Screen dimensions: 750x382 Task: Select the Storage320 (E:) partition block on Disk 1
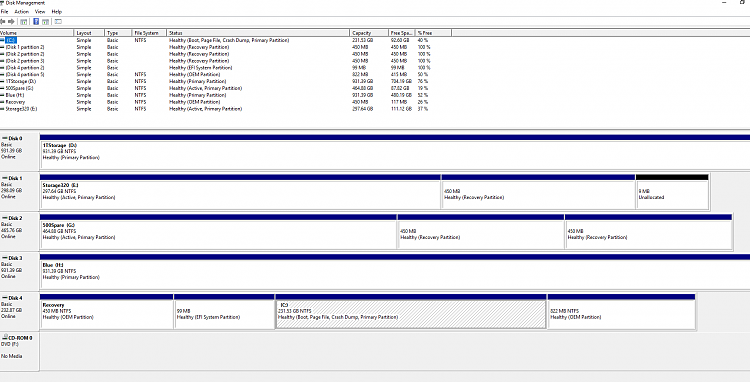click(241, 192)
